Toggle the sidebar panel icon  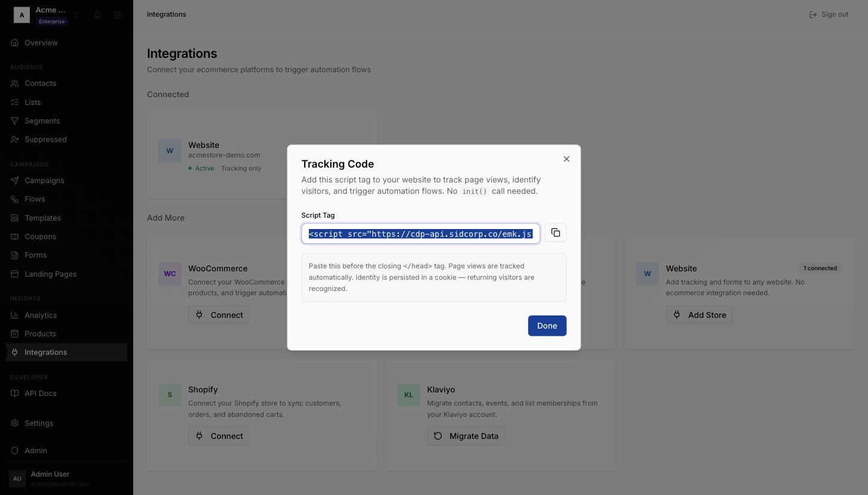coord(117,14)
